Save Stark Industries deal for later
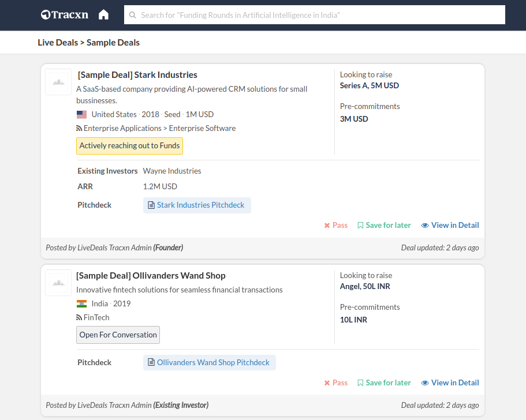Image resolution: width=526 pixels, height=420 pixels. tap(384, 225)
